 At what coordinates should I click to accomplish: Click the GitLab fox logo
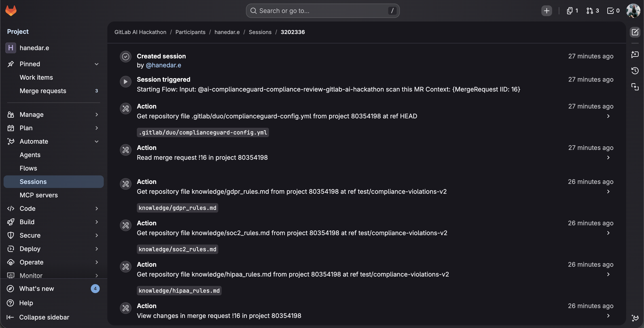click(11, 11)
